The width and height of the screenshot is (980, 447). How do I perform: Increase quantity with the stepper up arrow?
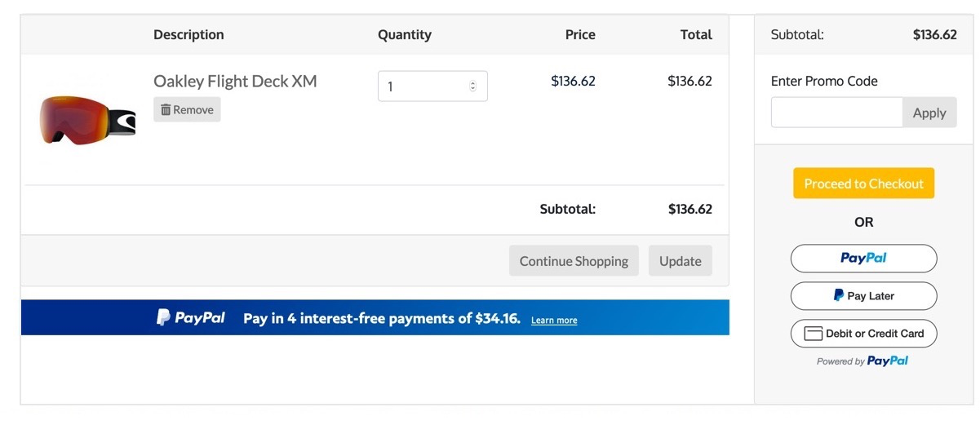coord(473,83)
